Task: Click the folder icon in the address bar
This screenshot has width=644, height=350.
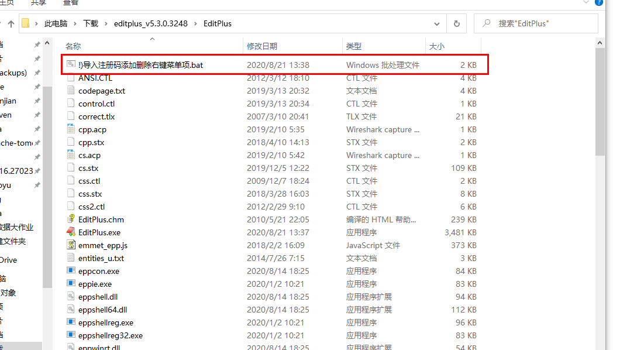Action: pos(26,23)
